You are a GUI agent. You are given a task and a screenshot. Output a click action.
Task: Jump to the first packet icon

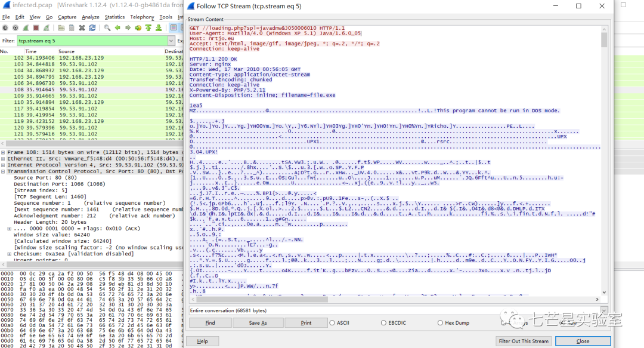click(148, 27)
